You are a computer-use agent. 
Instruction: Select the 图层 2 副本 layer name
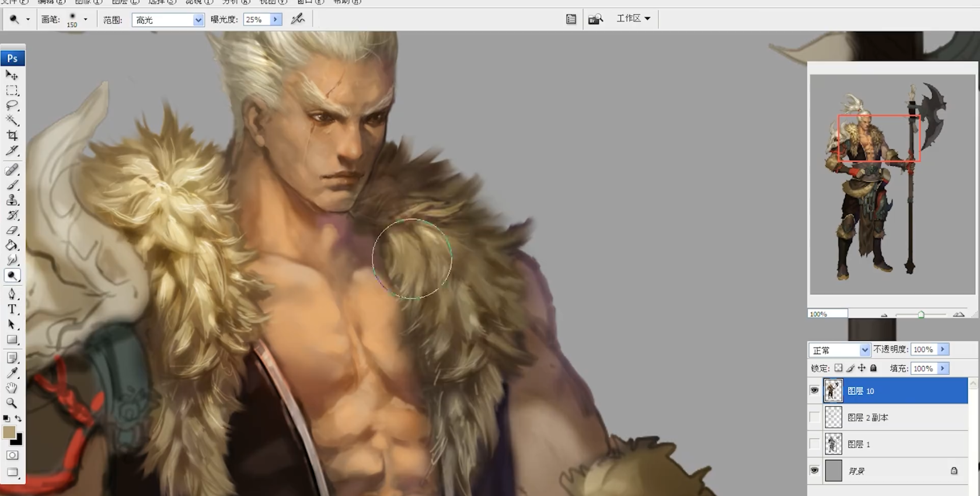pyautogui.click(x=868, y=418)
